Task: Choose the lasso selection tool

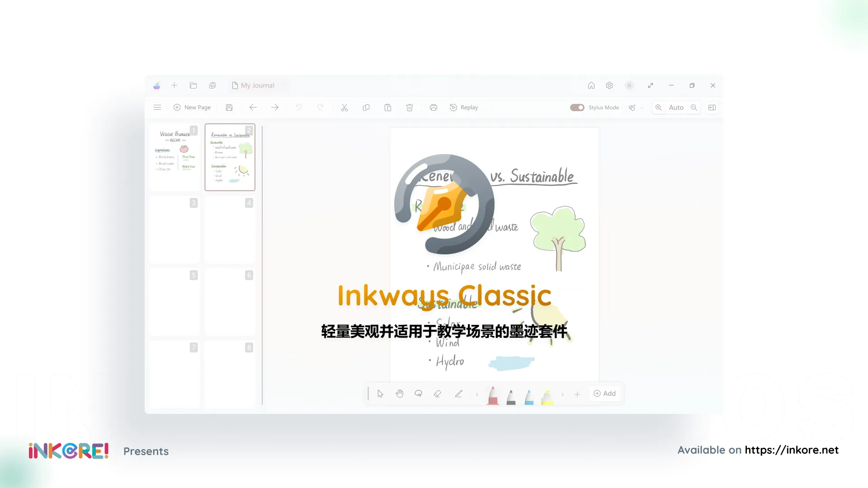Action: click(x=418, y=394)
